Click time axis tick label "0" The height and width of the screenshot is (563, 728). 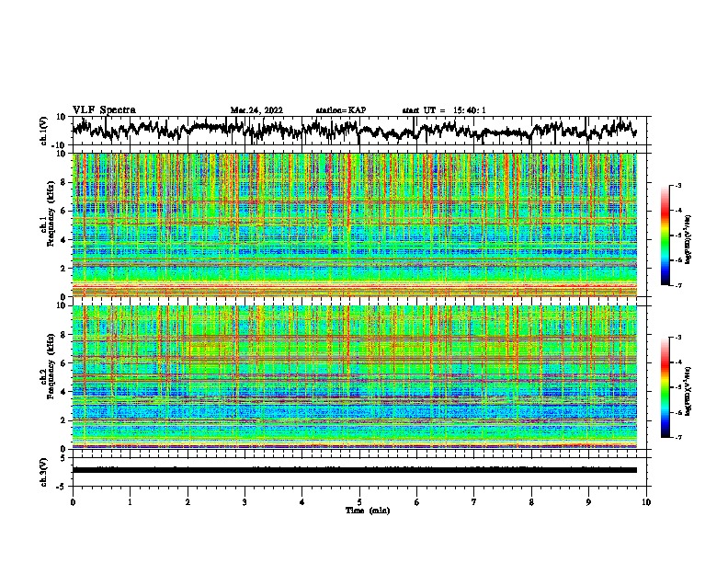[x=73, y=502]
